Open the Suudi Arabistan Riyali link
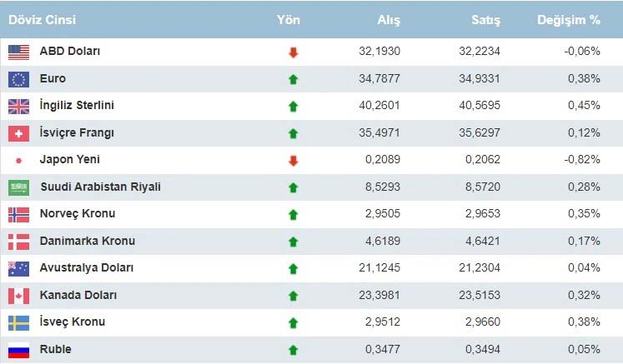The height and width of the screenshot is (364, 623). tap(100, 187)
